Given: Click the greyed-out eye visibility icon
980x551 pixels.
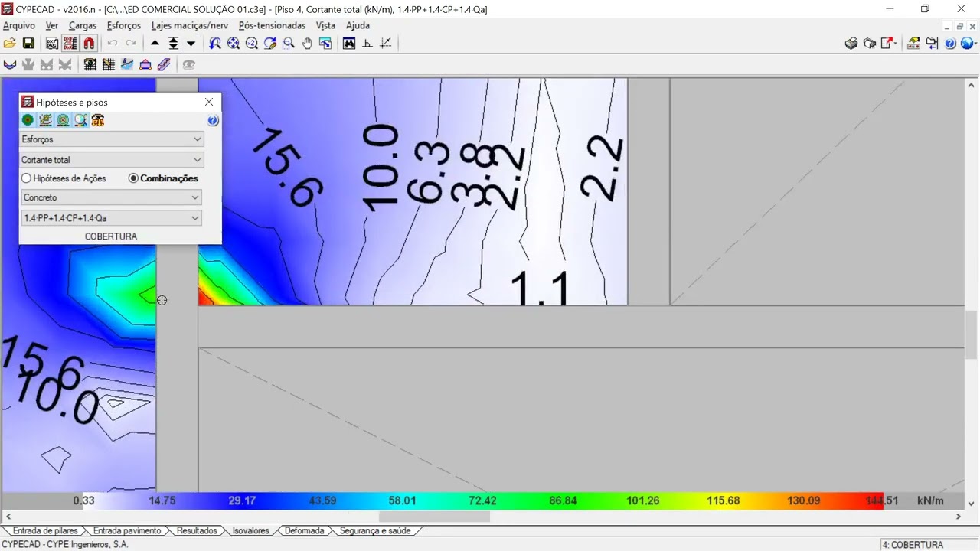Looking at the screenshot, I should pos(188,65).
